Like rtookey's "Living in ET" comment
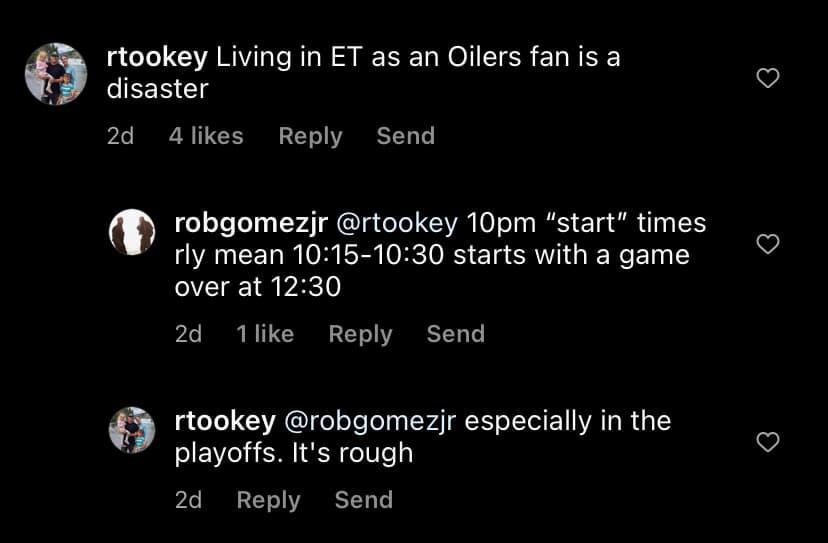Image resolution: width=828 pixels, height=543 pixels. pos(767,78)
